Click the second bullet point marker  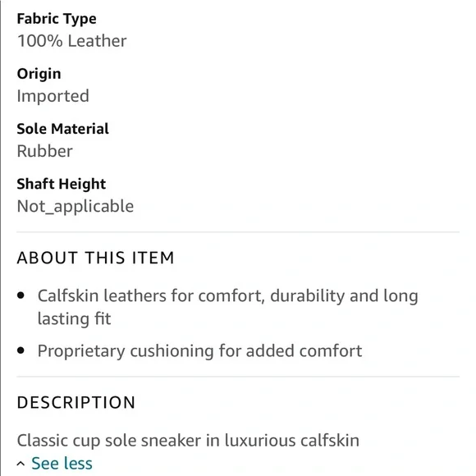21,350
